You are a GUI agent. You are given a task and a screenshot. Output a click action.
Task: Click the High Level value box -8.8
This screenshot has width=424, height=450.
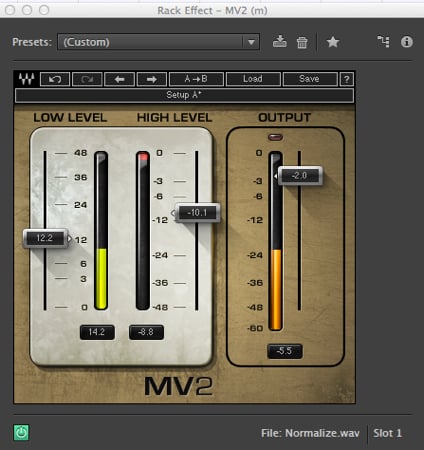146,332
